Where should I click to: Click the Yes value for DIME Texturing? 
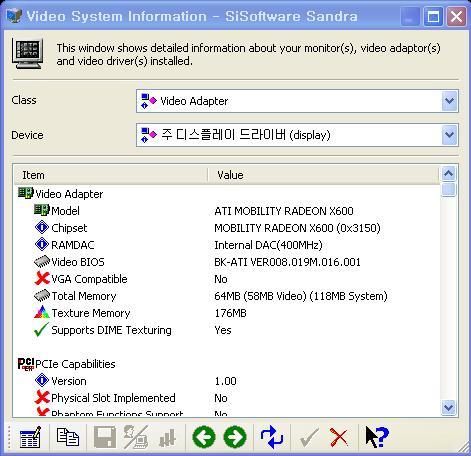pos(223,330)
